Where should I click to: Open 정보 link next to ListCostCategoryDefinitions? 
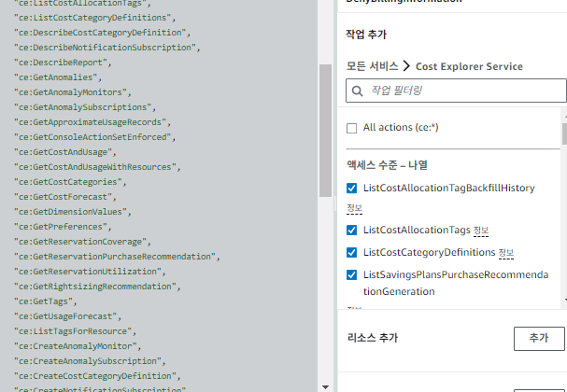pyautogui.click(x=506, y=253)
